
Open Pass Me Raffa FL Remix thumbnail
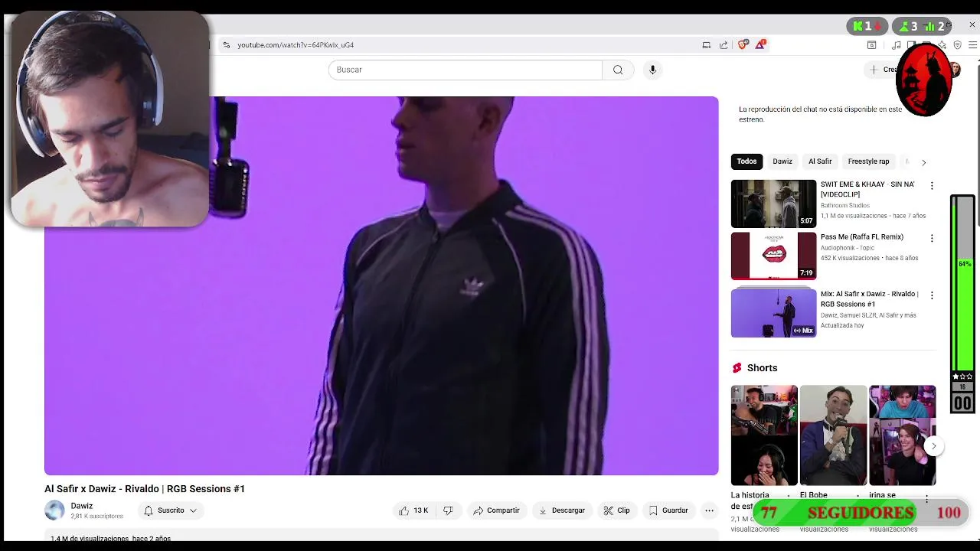point(773,256)
